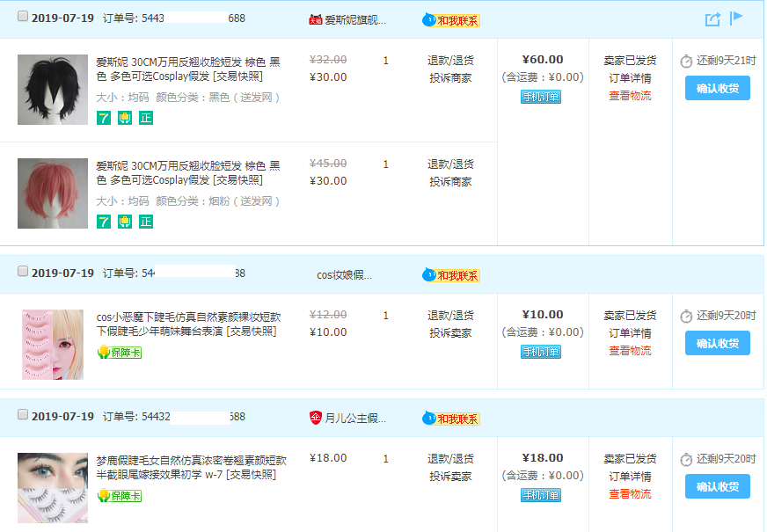Check the box for the 月儿公主 order

(22, 415)
